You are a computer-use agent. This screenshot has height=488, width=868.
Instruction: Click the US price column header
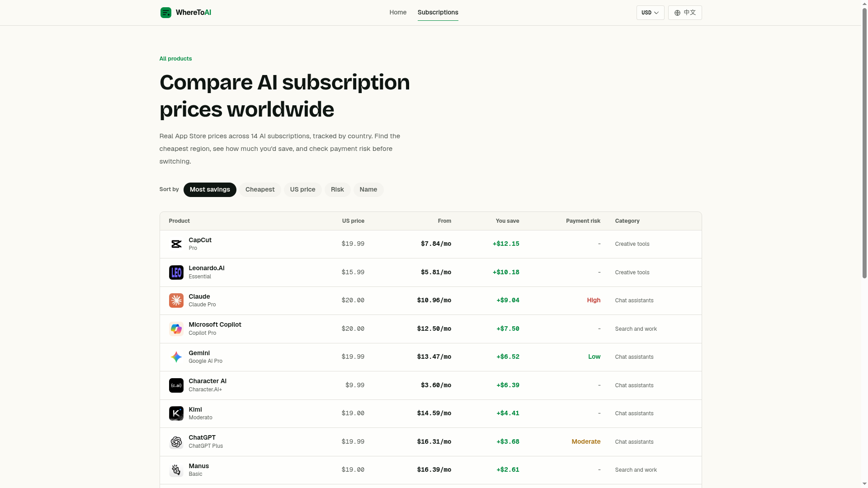click(x=353, y=221)
